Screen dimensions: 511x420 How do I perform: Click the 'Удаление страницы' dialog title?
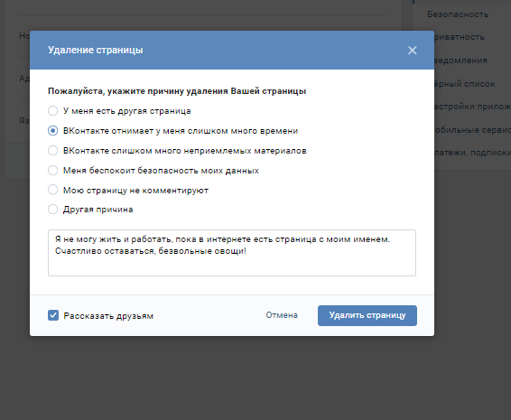click(x=95, y=50)
